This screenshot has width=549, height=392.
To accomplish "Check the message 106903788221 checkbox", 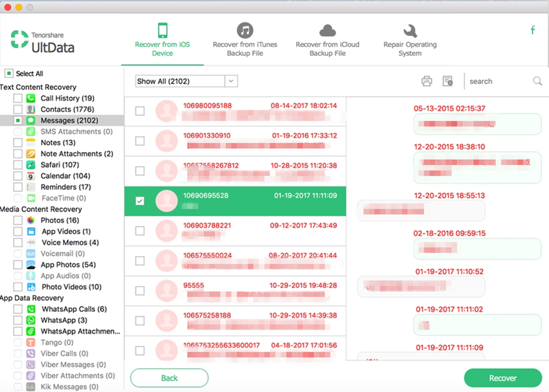I will click(140, 231).
